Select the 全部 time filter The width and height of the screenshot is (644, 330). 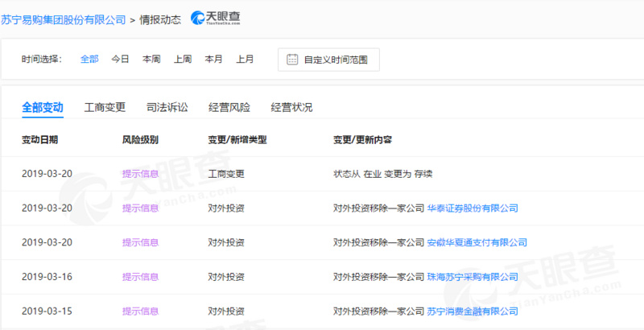click(89, 60)
